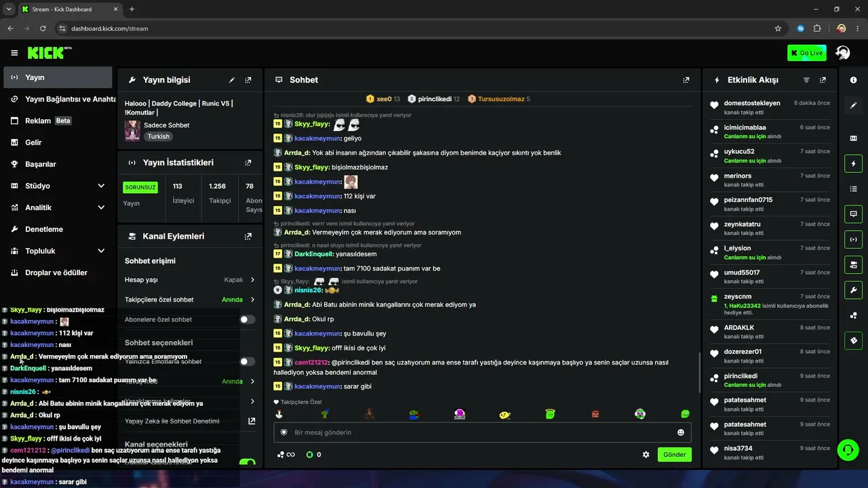Bookmark this page with the star icon
Viewport: 868px width, 488px height.
pyautogui.click(x=778, y=28)
